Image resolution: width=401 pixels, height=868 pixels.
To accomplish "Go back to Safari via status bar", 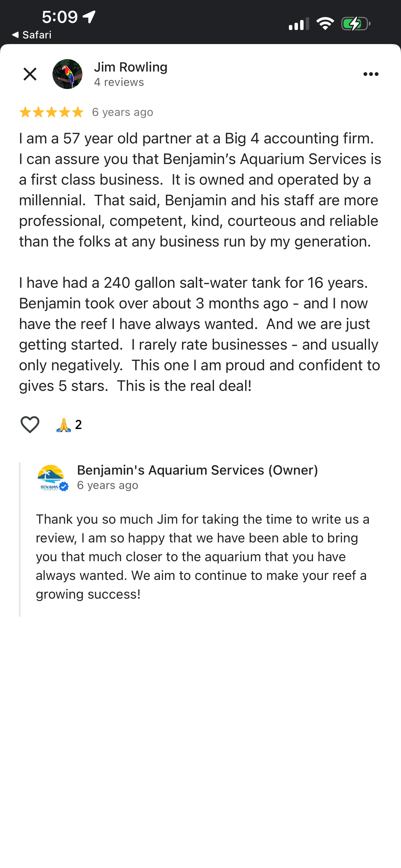I will (31, 35).
